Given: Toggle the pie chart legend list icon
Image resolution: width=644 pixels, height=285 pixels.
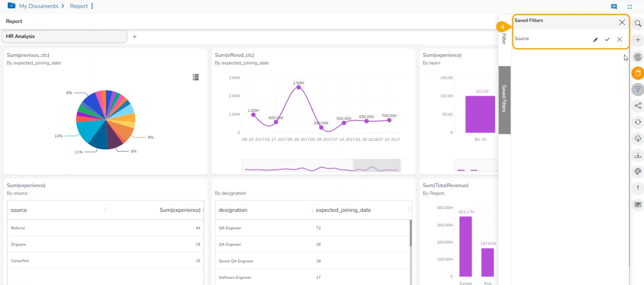Looking at the screenshot, I should tap(196, 77).
